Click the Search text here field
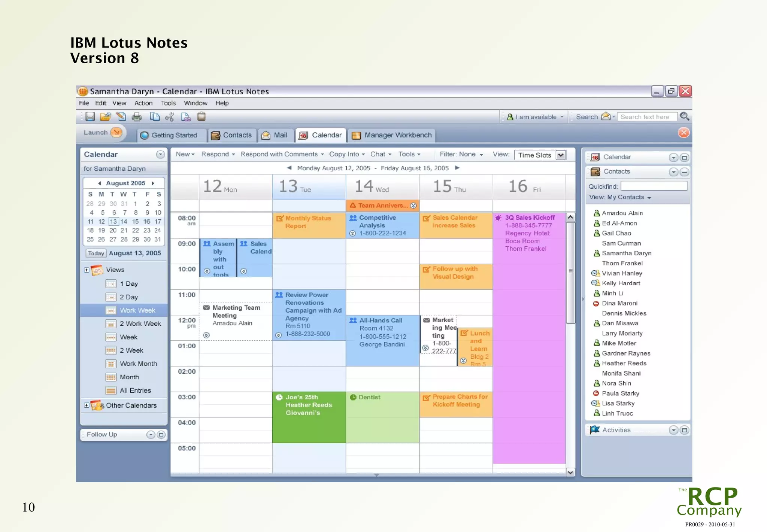Image resolution: width=767 pixels, height=532 pixels. [647, 117]
